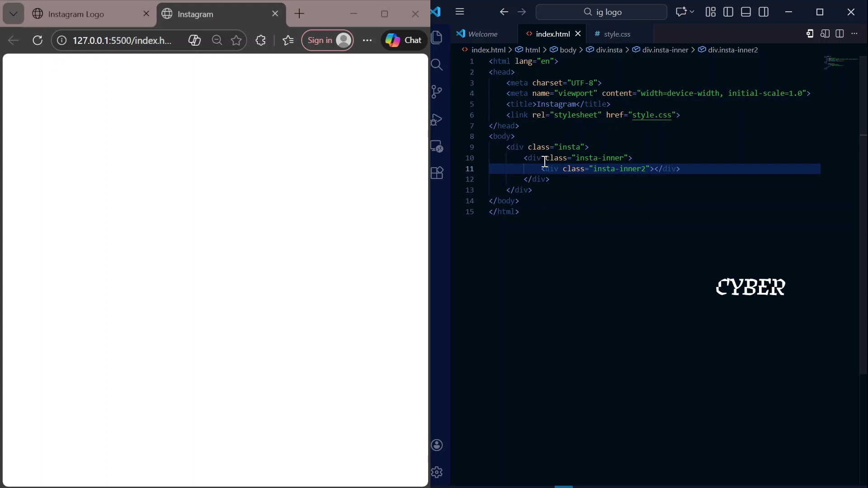
Task: Open browser Settings and more menu
Action: [x=367, y=41]
